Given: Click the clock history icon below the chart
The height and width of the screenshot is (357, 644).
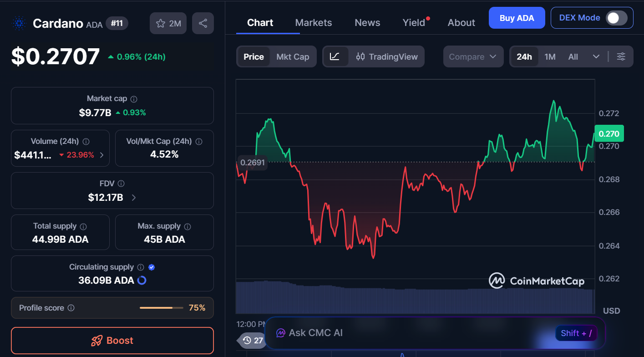Looking at the screenshot, I should (246, 340).
